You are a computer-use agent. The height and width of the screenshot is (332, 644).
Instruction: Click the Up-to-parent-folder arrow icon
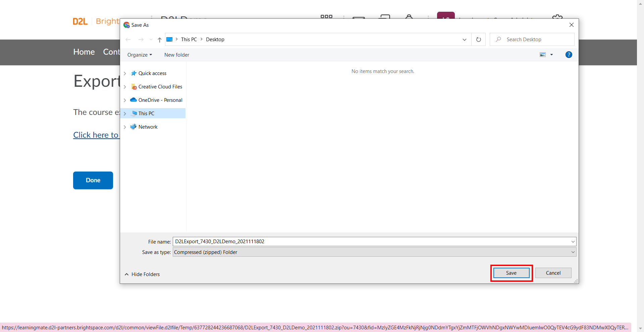tap(160, 40)
